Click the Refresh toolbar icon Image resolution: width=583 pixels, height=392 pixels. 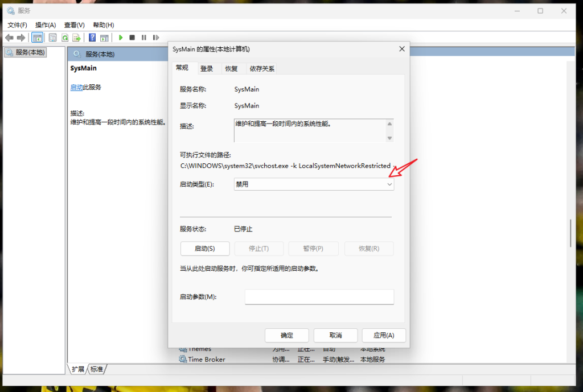[65, 38]
